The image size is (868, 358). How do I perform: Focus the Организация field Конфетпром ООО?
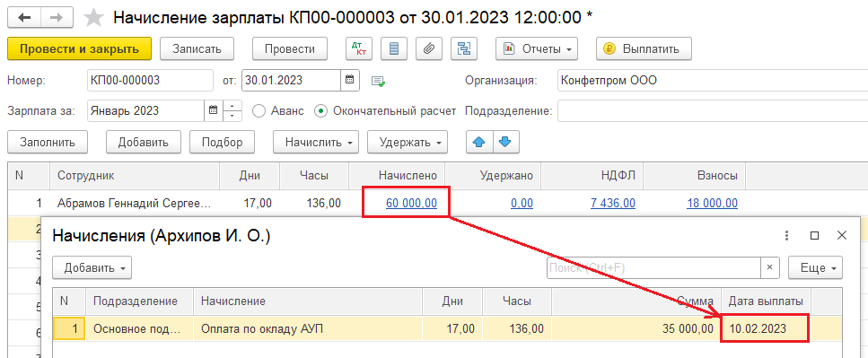[713, 80]
